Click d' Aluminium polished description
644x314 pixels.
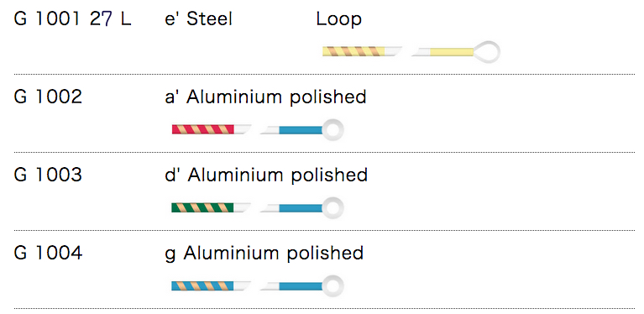[266, 175]
